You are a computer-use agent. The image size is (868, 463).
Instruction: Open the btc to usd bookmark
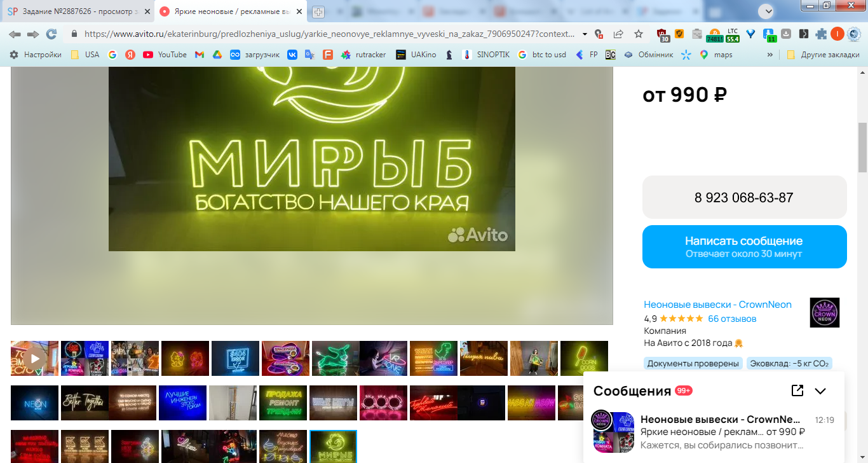542,55
